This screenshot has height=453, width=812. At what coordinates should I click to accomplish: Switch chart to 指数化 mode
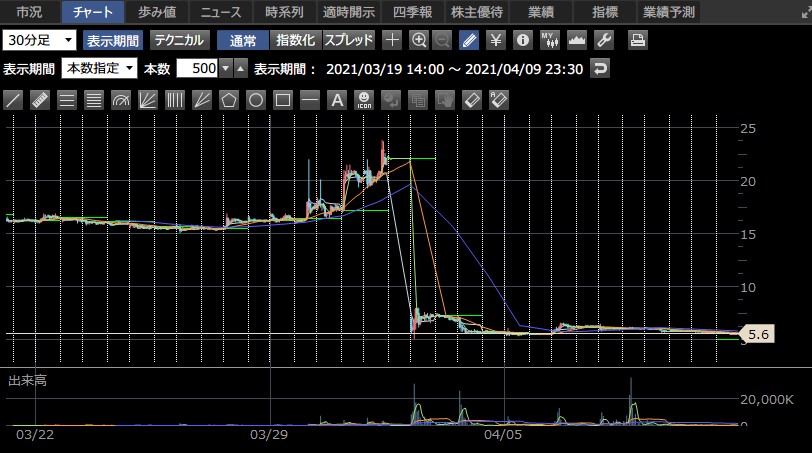296,40
